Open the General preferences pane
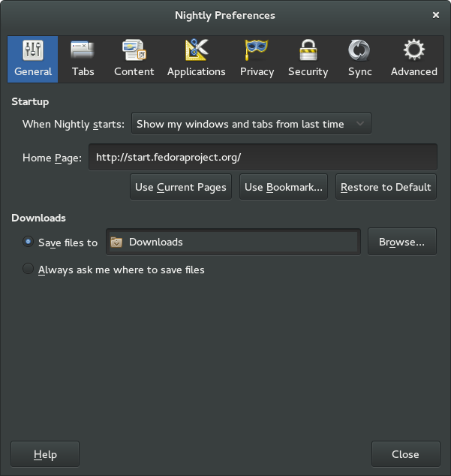The height and width of the screenshot is (476, 451). [x=33, y=59]
